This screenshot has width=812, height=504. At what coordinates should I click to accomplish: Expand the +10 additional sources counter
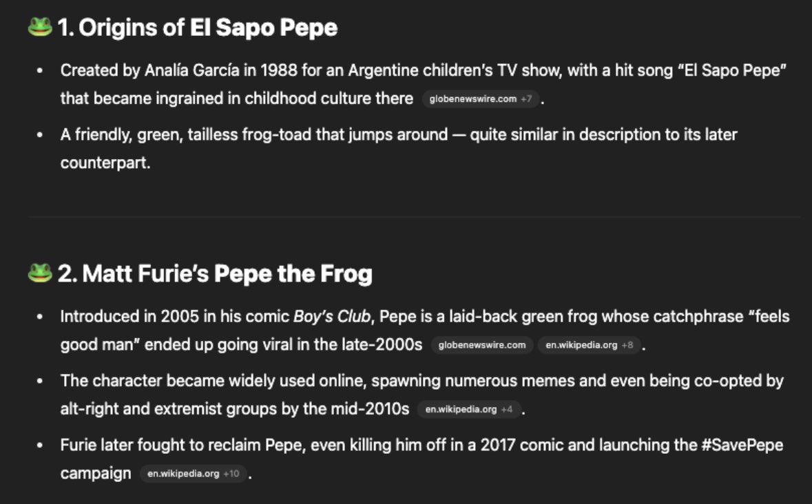pos(231,474)
